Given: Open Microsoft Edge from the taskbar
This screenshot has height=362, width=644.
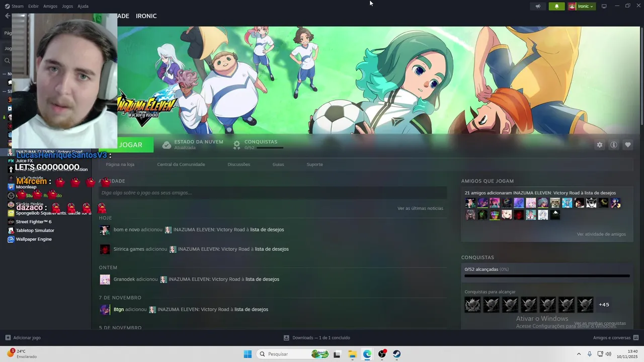Looking at the screenshot, I should pyautogui.click(x=367, y=354).
